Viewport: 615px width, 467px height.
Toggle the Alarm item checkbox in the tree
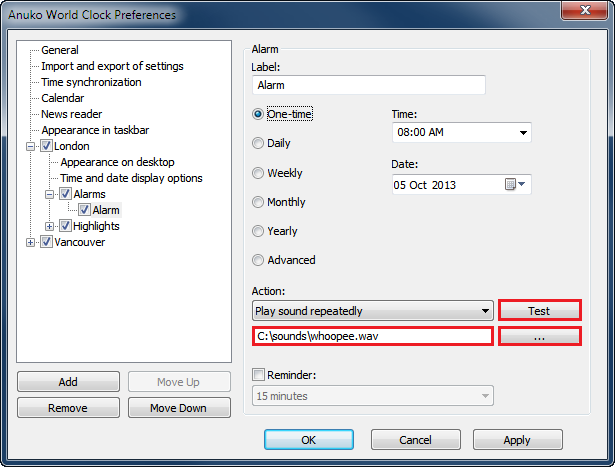coord(84,210)
